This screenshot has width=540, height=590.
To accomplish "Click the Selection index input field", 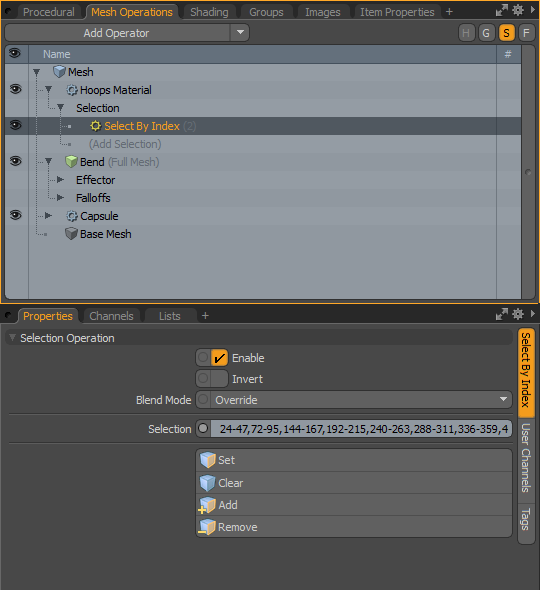I will pos(361,429).
